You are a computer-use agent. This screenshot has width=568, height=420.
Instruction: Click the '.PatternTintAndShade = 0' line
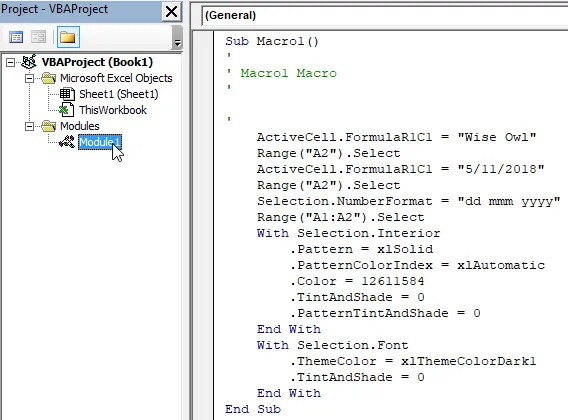tap(385, 313)
